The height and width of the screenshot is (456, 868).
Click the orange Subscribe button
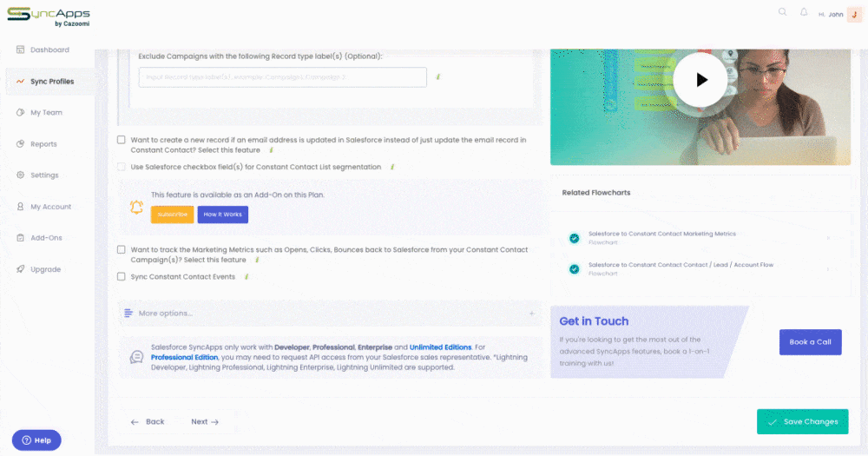[x=172, y=215]
